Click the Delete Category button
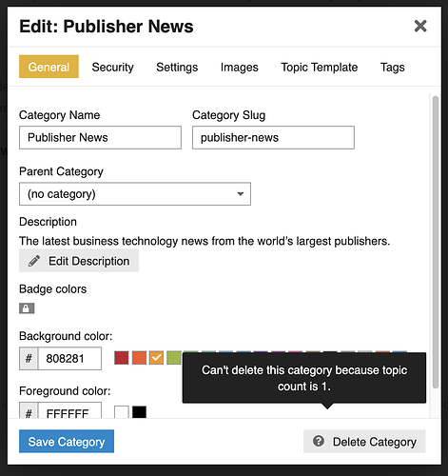This screenshot has height=476, width=448. tap(364, 441)
